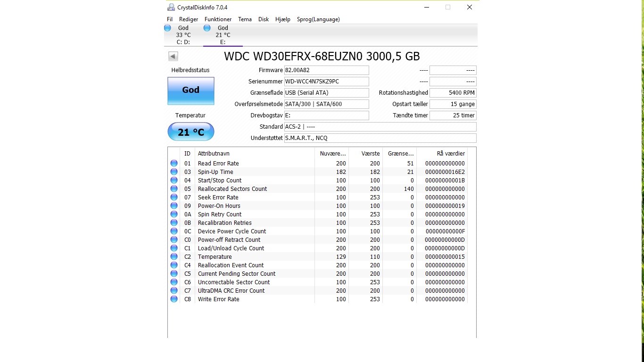
Task: Click the status orb for Load/Unload Cycle Count
Action: pos(174,248)
